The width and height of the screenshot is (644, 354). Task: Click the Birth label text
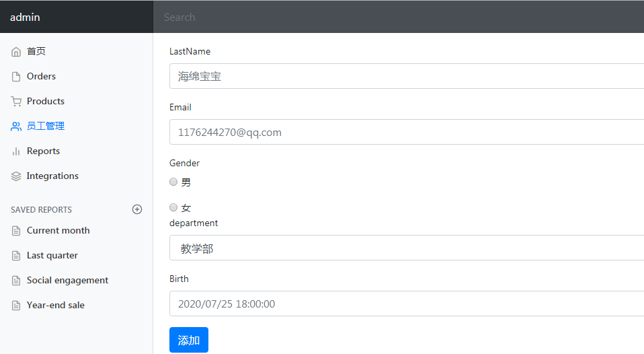pos(179,279)
